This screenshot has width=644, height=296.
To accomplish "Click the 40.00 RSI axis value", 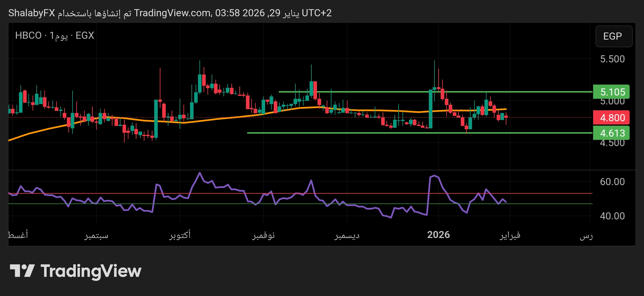I will coord(612,216).
